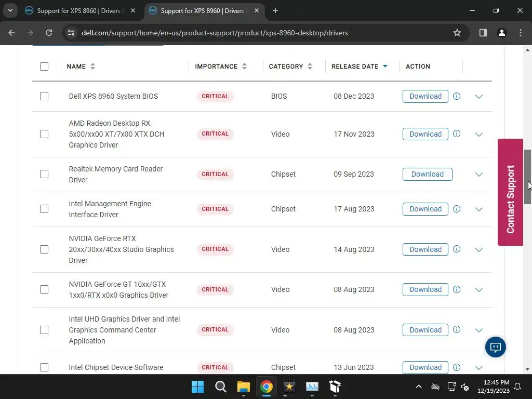Viewport: 532px width, 399px height.
Task: Close the first Support for XPS 8960 tab
Action: pos(133,10)
